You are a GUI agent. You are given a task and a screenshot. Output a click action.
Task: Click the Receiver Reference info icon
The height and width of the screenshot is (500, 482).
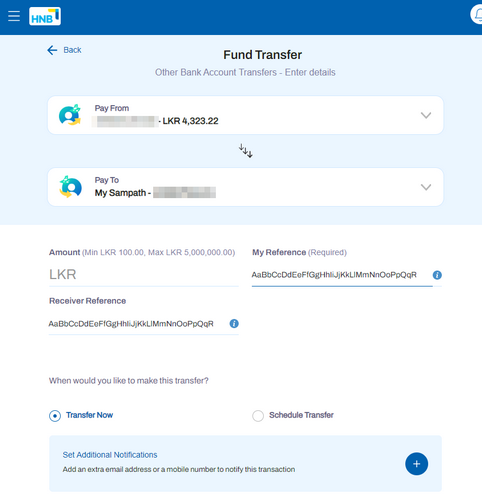point(234,323)
